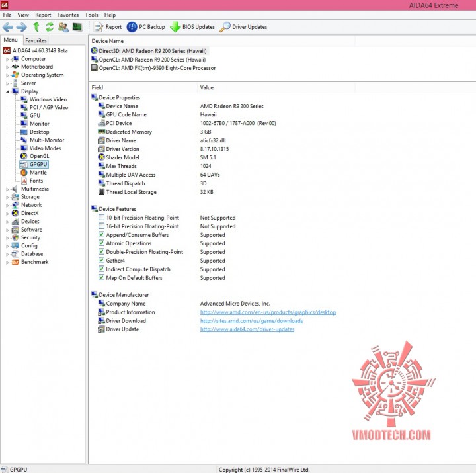
Task: Select the GPGPU tree entry
Action: (38, 164)
